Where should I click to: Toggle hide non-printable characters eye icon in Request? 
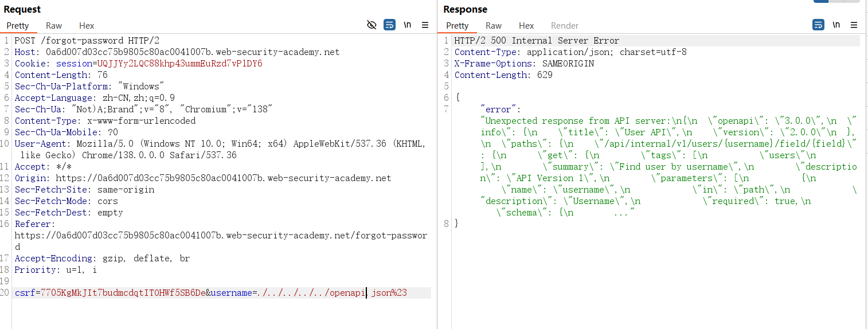pos(372,25)
